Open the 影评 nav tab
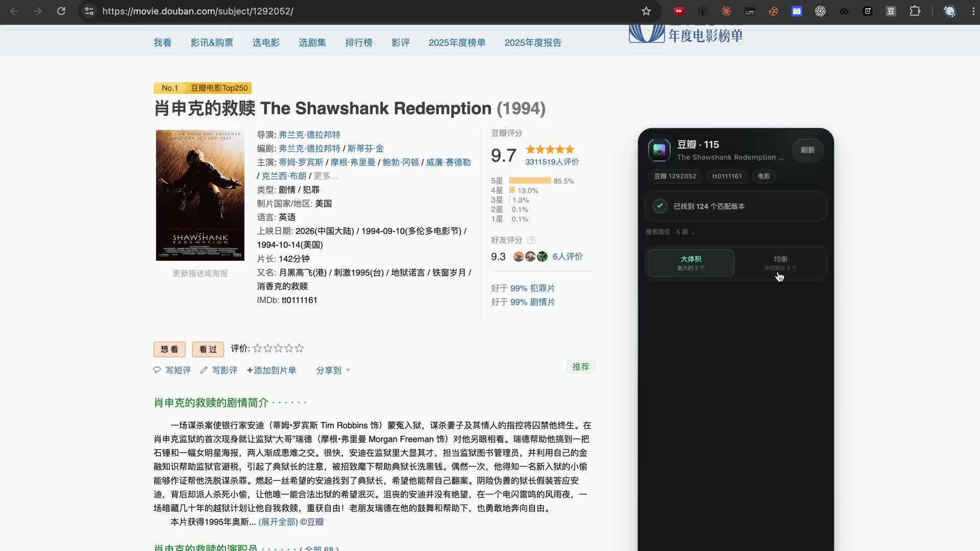The height and width of the screenshot is (551, 980). [x=401, y=42]
